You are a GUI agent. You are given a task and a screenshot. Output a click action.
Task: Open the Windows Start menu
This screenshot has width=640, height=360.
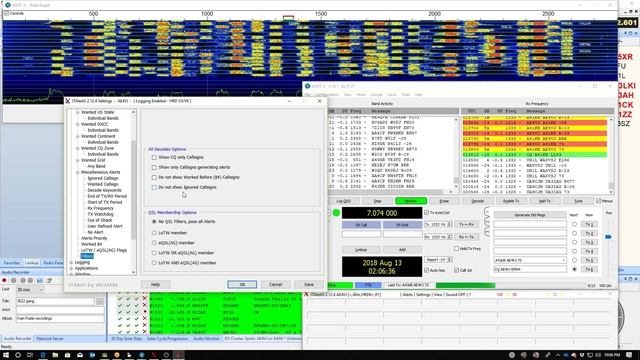point(6,355)
